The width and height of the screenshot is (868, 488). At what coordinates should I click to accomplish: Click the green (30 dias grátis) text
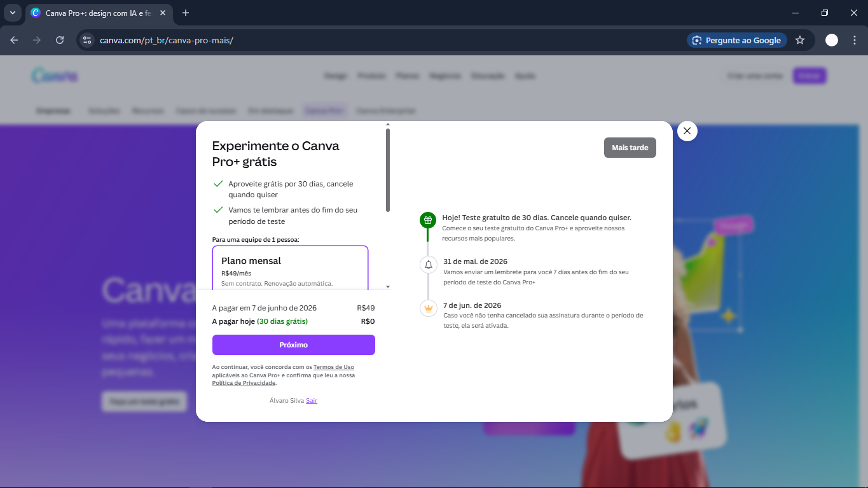[x=282, y=321]
